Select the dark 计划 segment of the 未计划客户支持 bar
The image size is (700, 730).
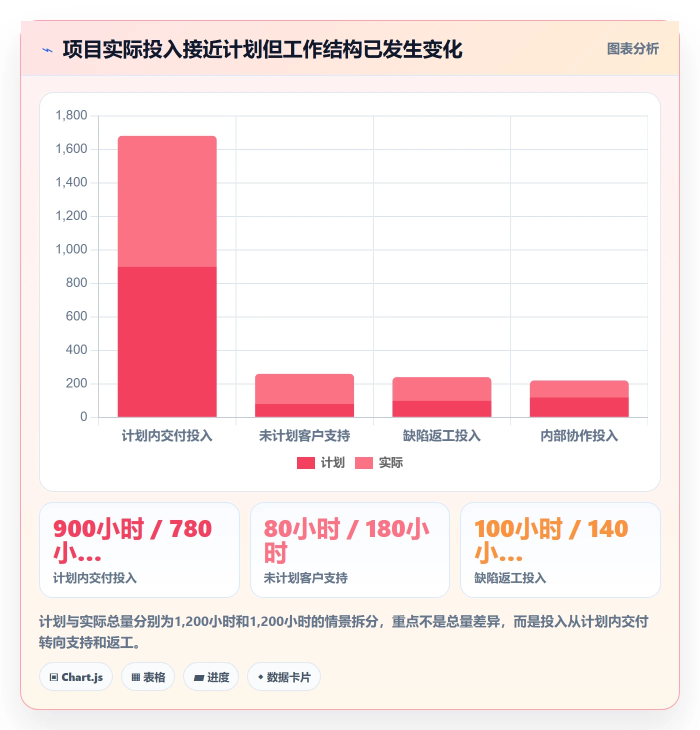[x=304, y=410]
